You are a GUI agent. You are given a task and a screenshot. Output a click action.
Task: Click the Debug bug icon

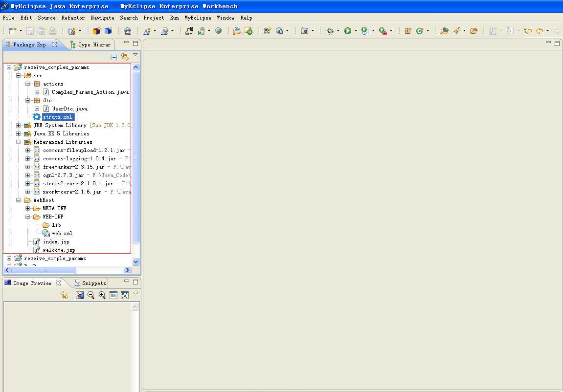(x=330, y=31)
